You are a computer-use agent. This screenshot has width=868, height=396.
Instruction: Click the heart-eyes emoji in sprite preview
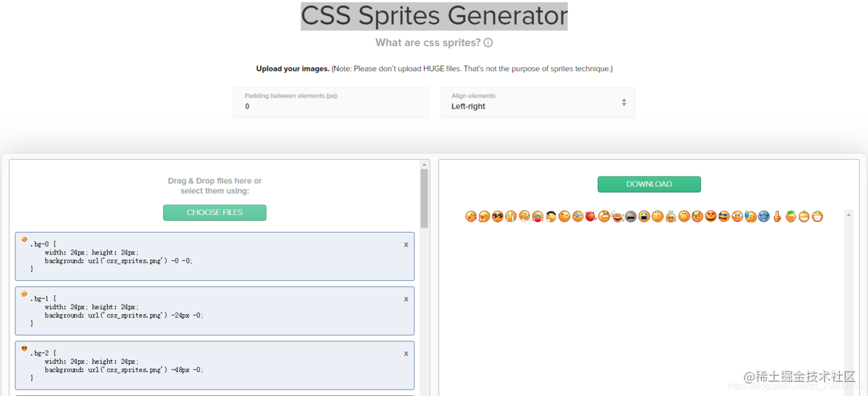[x=710, y=217]
